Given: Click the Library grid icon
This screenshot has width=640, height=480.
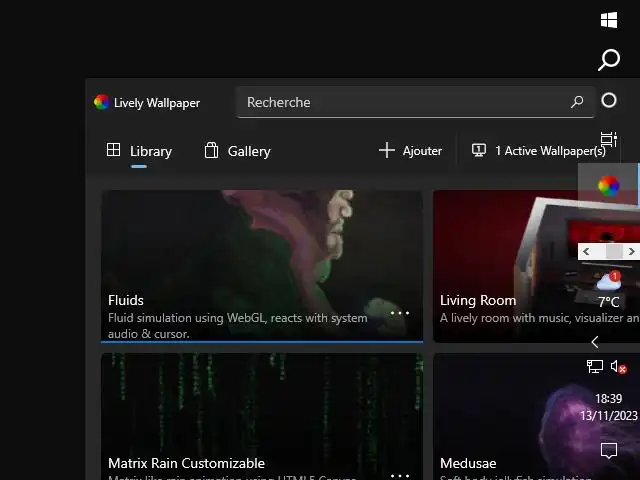Looking at the screenshot, I should (113, 150).
